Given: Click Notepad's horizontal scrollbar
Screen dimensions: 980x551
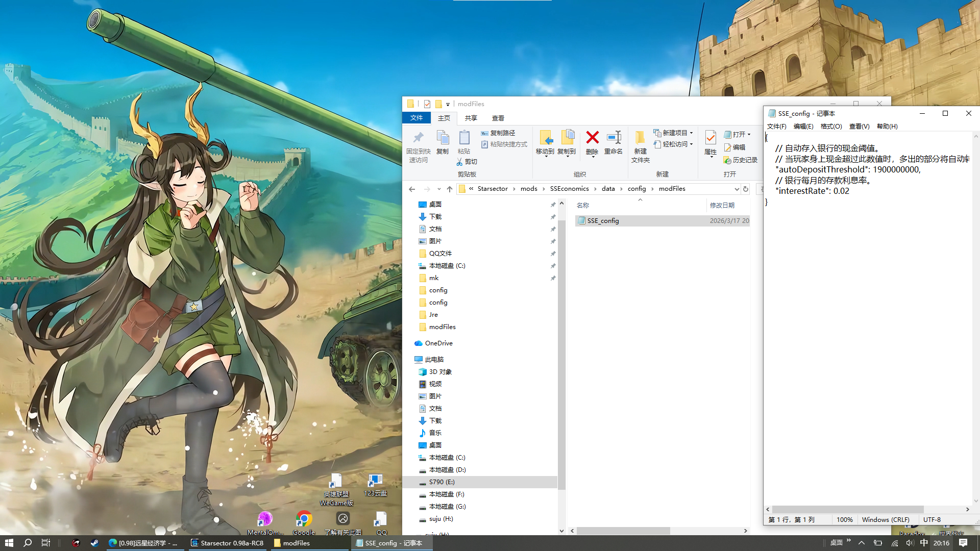Looking at the screenshot, I should click(847, 509).
